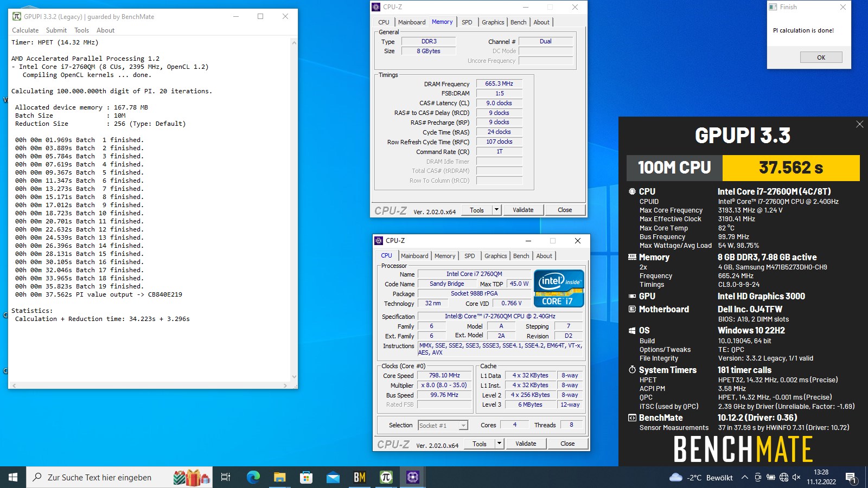
Task: Select SPD tab in lower CPU-Z window
Action: pyautogui.click(x=470, y=256)
